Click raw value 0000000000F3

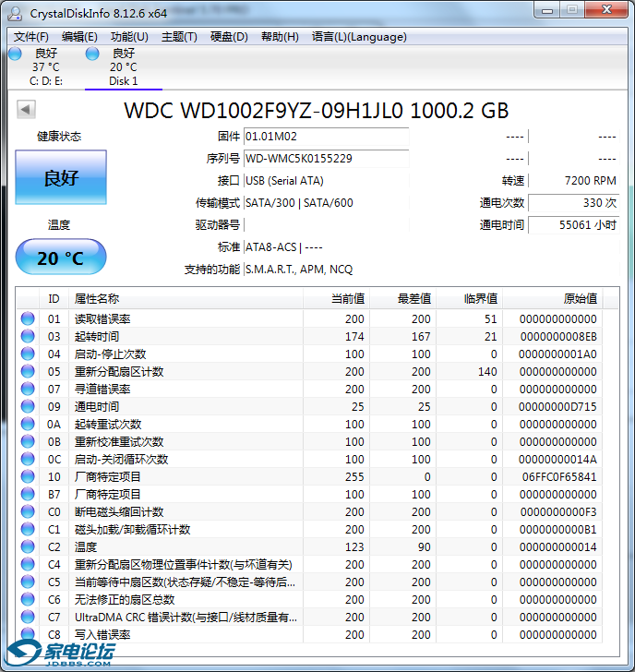(558, 512)
